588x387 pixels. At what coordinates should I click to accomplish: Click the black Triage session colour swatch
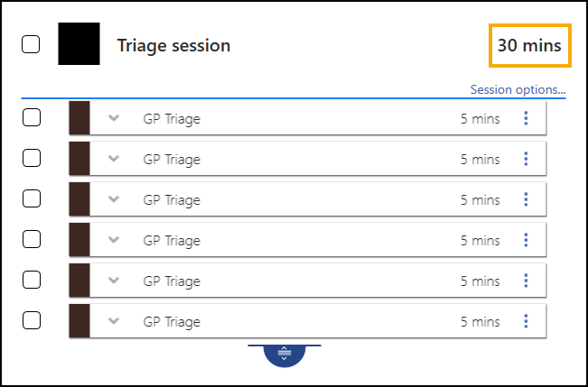[79, 44]
